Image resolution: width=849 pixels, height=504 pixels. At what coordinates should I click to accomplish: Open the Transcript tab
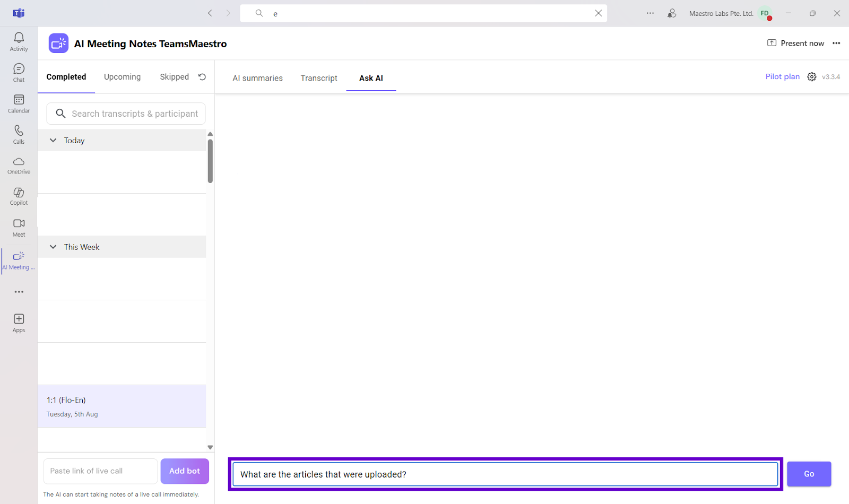point(319,78)
